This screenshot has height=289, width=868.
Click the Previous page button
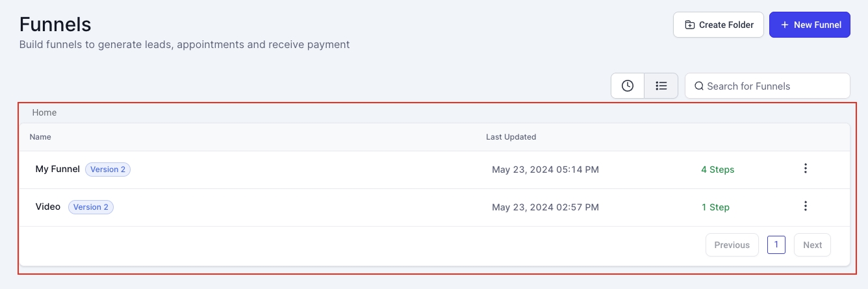point(732,245)
